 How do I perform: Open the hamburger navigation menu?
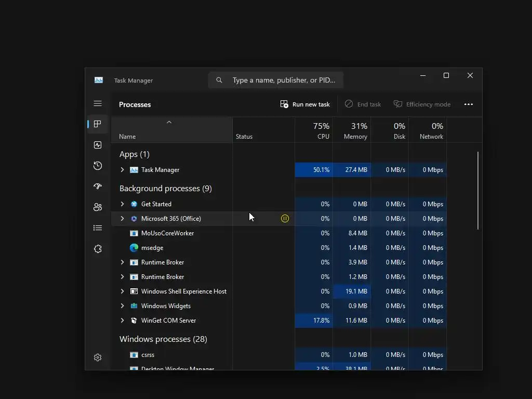pyautogui.click(x=98, y=103)
